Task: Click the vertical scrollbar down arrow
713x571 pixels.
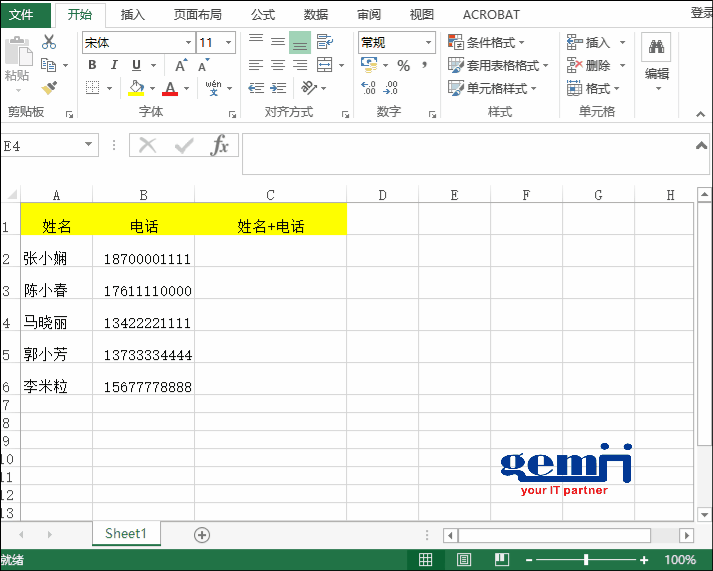Action: (704, 515)
